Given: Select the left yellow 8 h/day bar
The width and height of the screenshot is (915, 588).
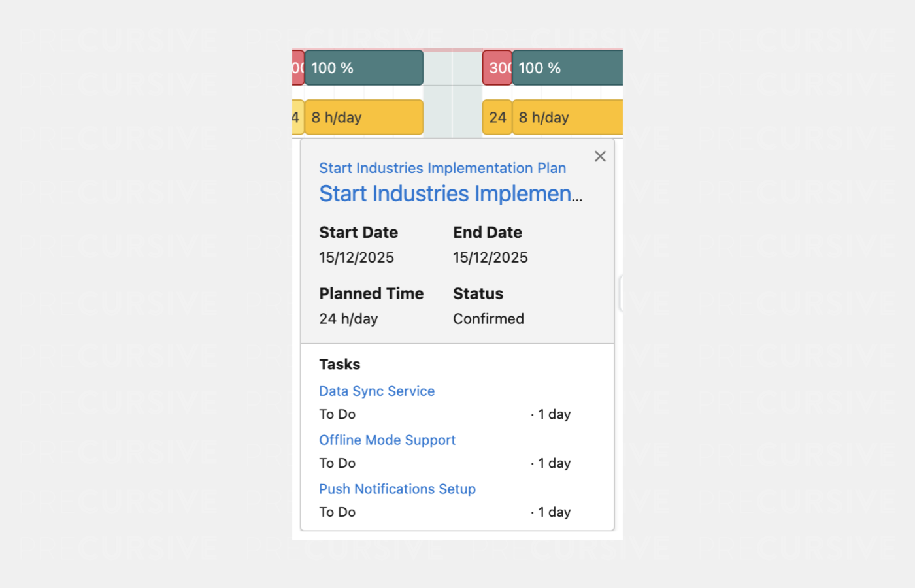Looking at the screenshot, I should [x=363, y=118].
